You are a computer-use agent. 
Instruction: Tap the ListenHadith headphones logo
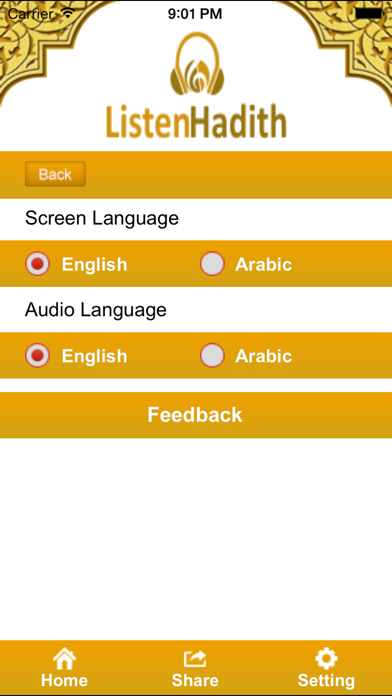[197, 64]
